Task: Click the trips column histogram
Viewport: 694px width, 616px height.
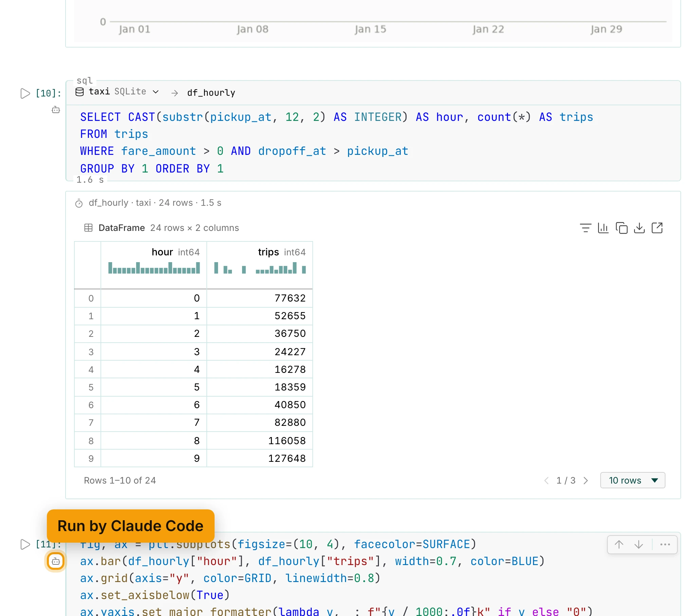Action: tap(260, 268)
